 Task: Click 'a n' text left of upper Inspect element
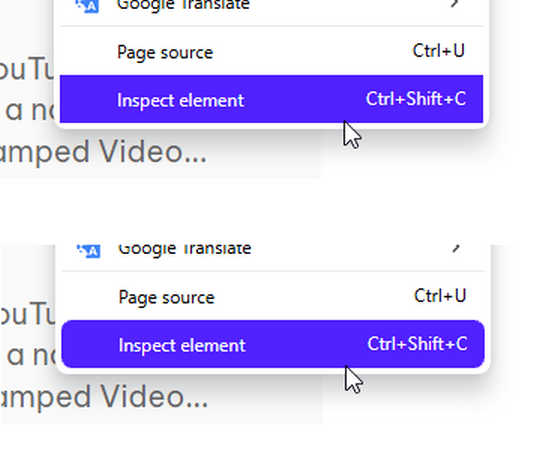click(x=30, y=111)
